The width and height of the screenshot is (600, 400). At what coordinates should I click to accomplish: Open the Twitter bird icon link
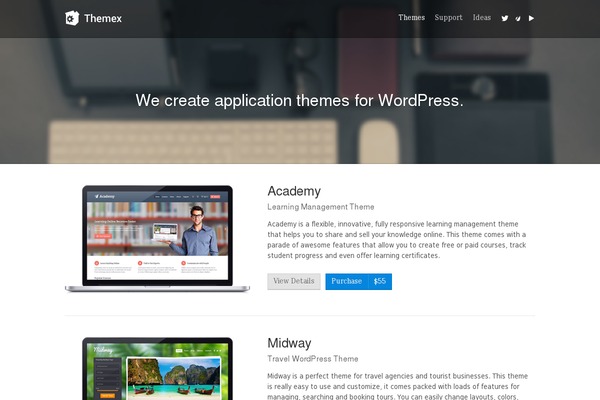tap(505, 18)
